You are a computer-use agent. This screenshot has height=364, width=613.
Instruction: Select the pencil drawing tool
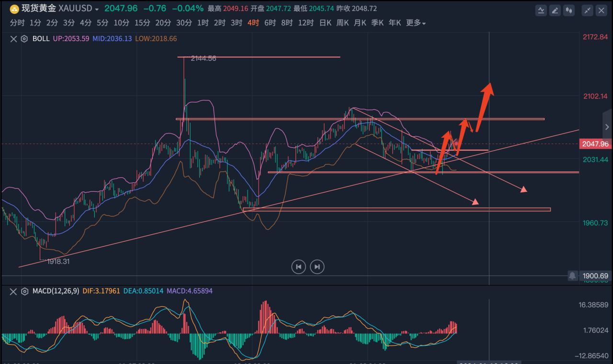pyautogui.click(x=555, y=10)
